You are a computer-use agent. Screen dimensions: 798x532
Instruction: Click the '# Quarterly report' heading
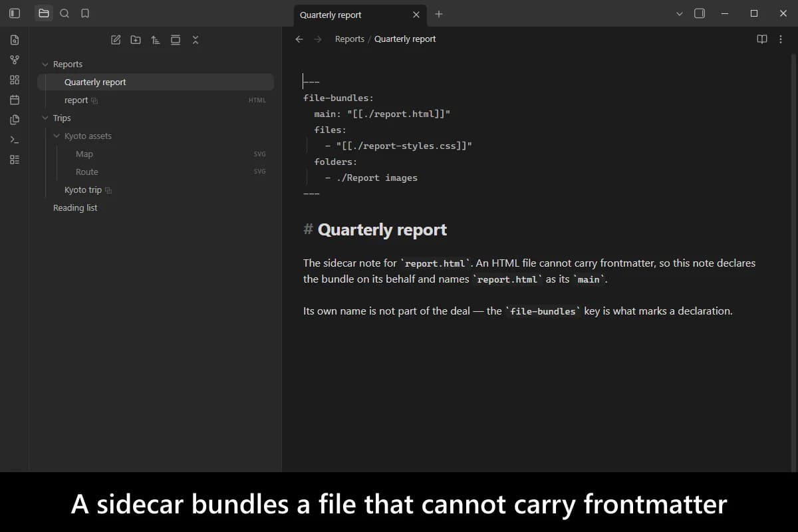(375, 230)
